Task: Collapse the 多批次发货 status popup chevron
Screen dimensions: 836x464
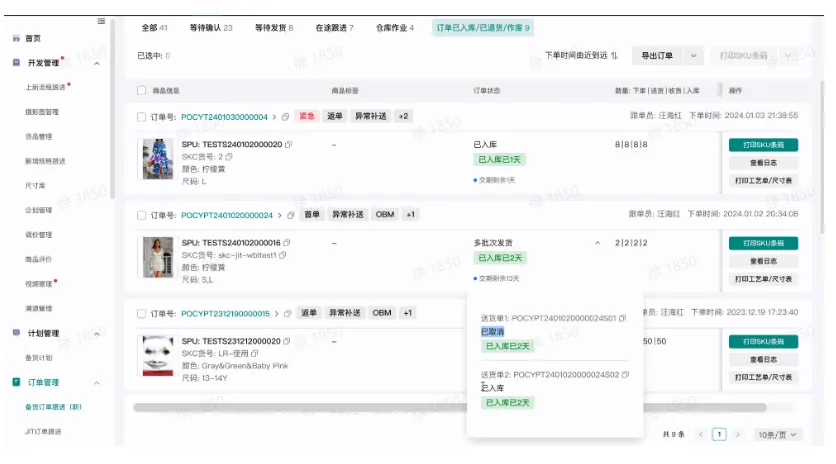Action: click(598, 243)
